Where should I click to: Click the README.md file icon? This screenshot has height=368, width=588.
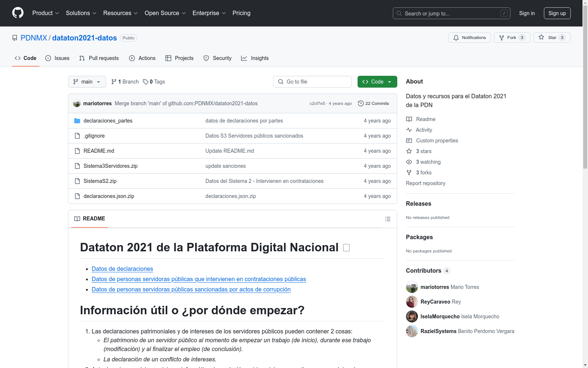coord(77,151)
